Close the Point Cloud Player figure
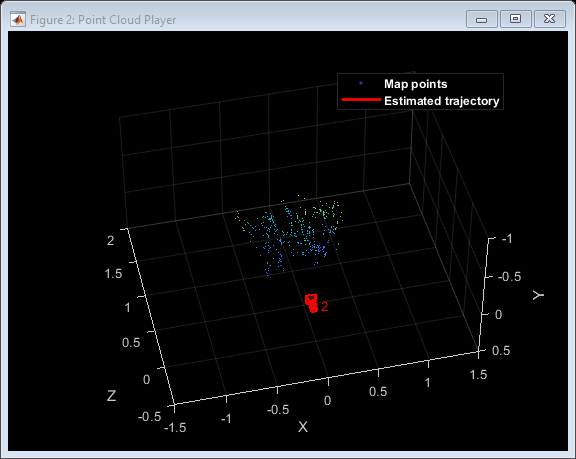 point(549,19)
